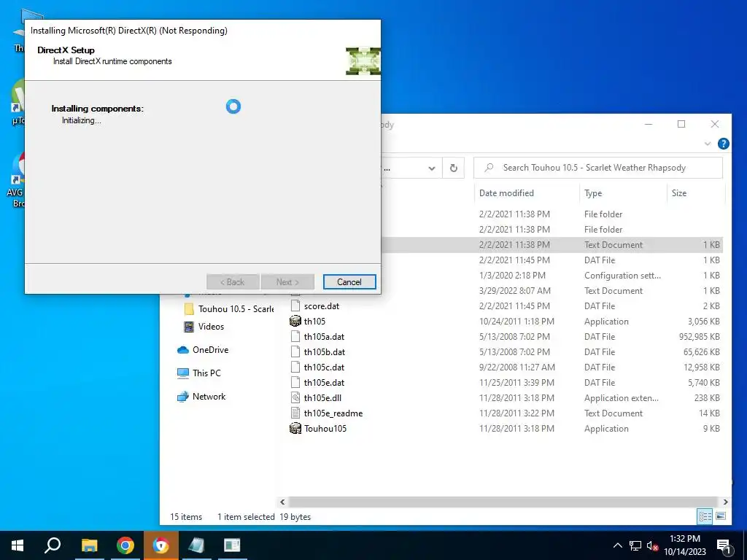The image size is (747, 560).
Task: Open the notepad-like taskbar app icon
Action: (x=196, y=545)
